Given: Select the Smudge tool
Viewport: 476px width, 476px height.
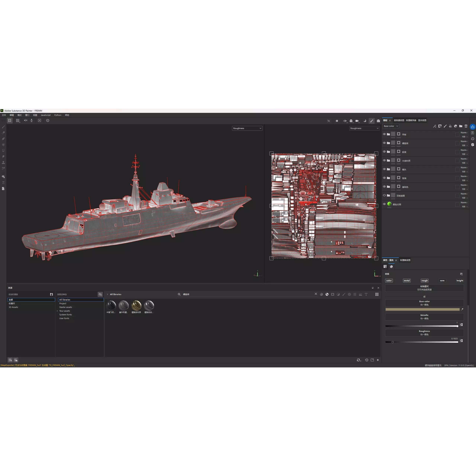Looking at the screenshot, I should click(x=3, y=156).
